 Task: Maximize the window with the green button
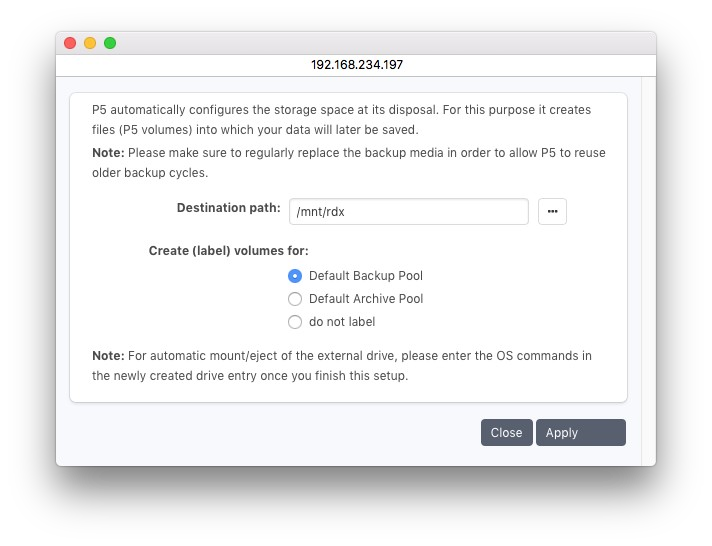pos(110,43)
